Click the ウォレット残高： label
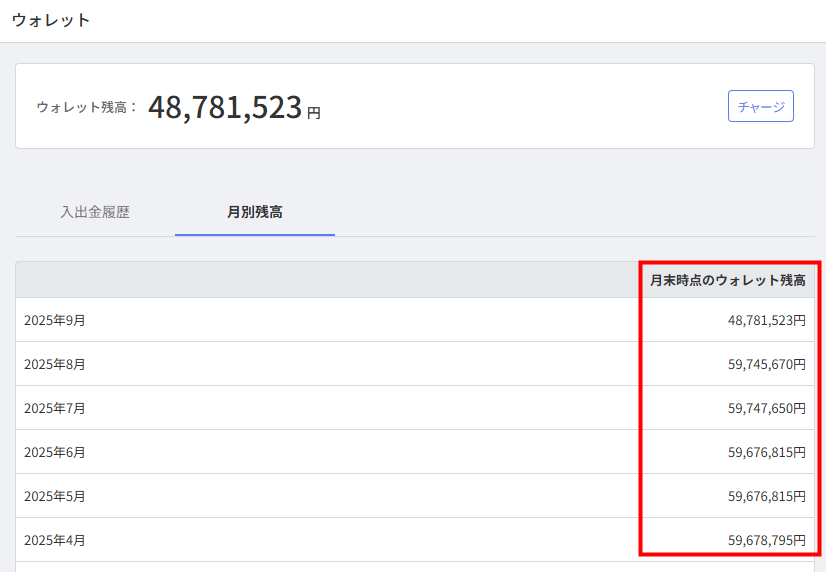Viewport: 826px width, 572px height. tap(87, 107)
